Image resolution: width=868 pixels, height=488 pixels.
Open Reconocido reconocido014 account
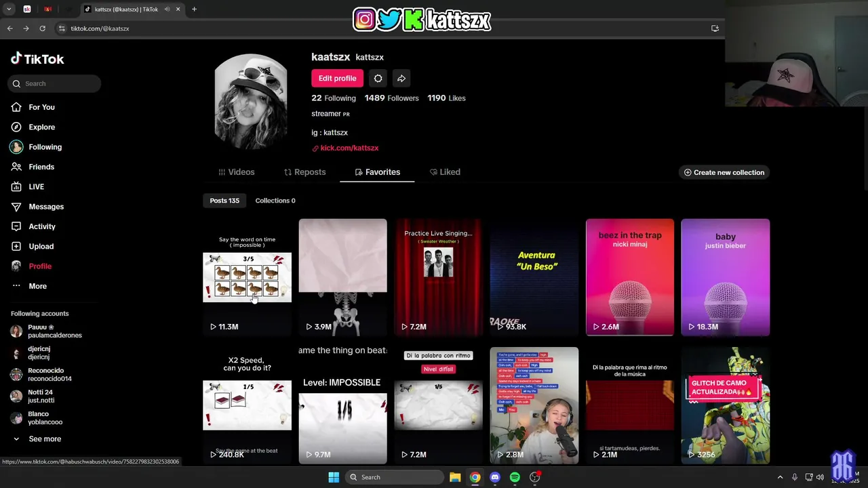[x=50, y=375]
